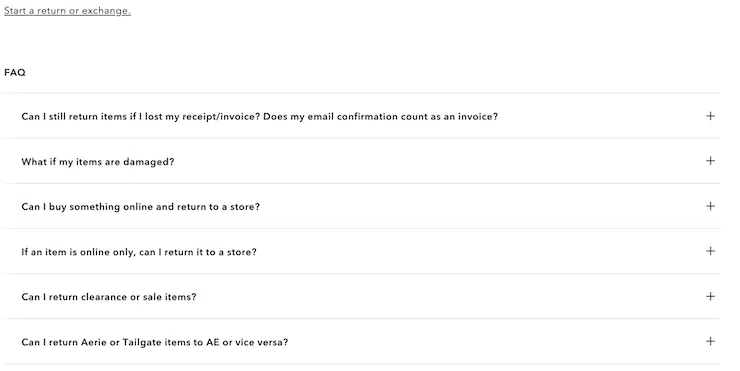This screenshot has height=371, width=740.
Task: Click the plus icon for lost receipt question
Action: click(x=710, y=116)
